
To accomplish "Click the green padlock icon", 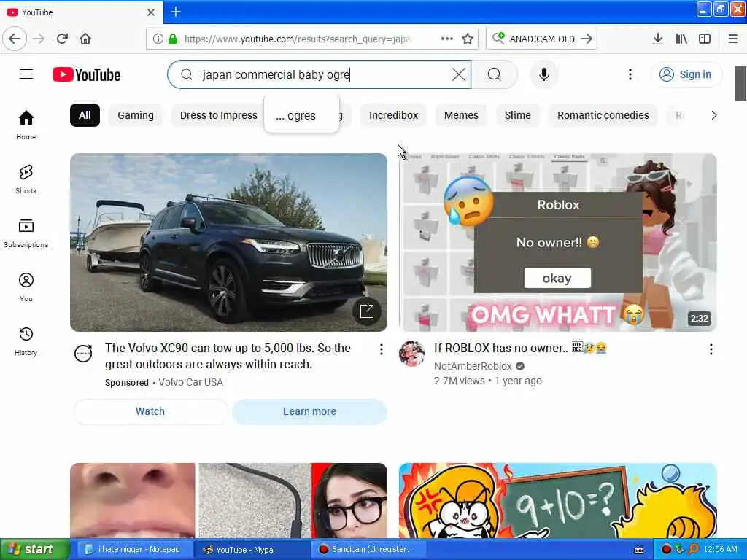I will pyautogui.click(x=172, y=39).
